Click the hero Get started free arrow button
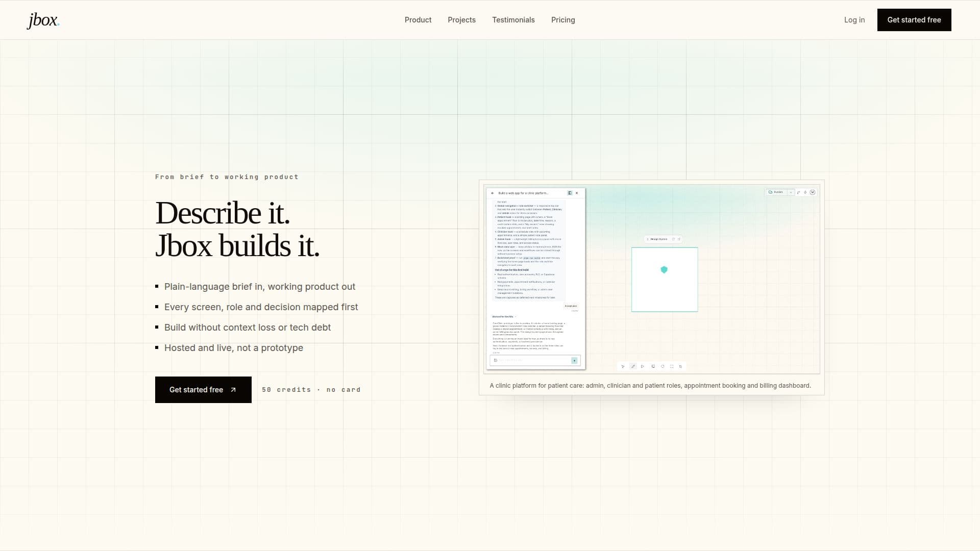980x551 pixels. tap(203, 390)
